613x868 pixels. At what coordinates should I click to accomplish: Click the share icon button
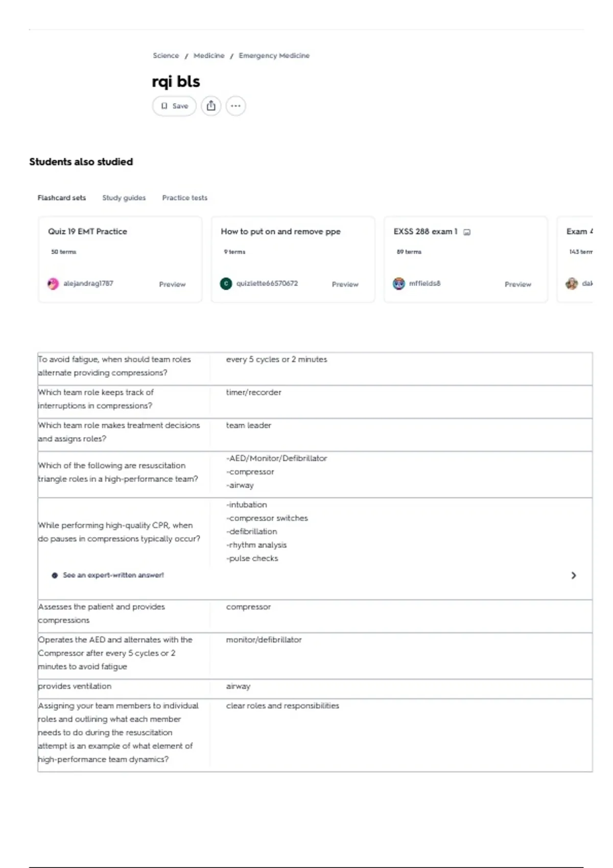click(211, 106)
